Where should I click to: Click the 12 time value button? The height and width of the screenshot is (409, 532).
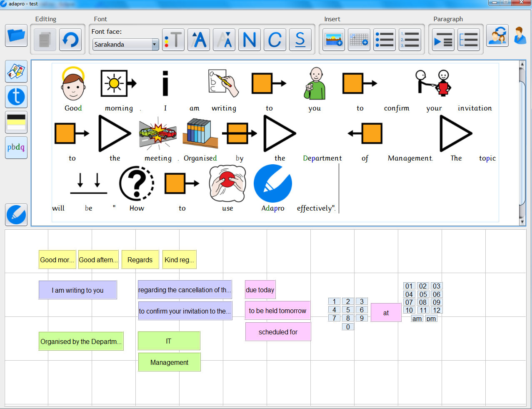point(436,310)
